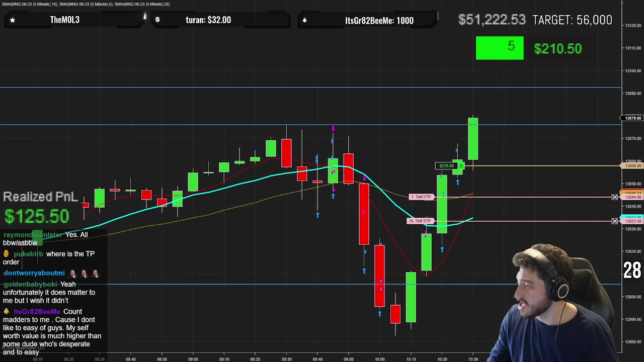Viewport: 644px width, 362px height.
Task: Click the $51,222.53 account balance
Action: pyautogui.click(x=492, y=20)
